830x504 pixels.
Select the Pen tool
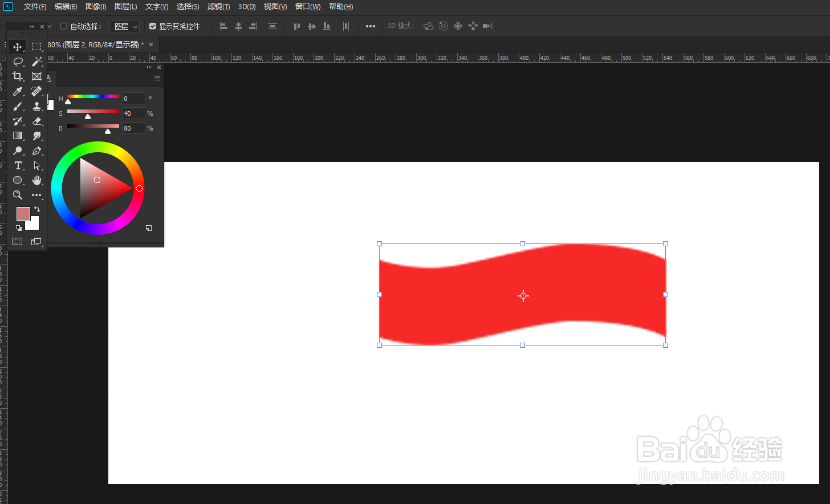click(36, 151)
